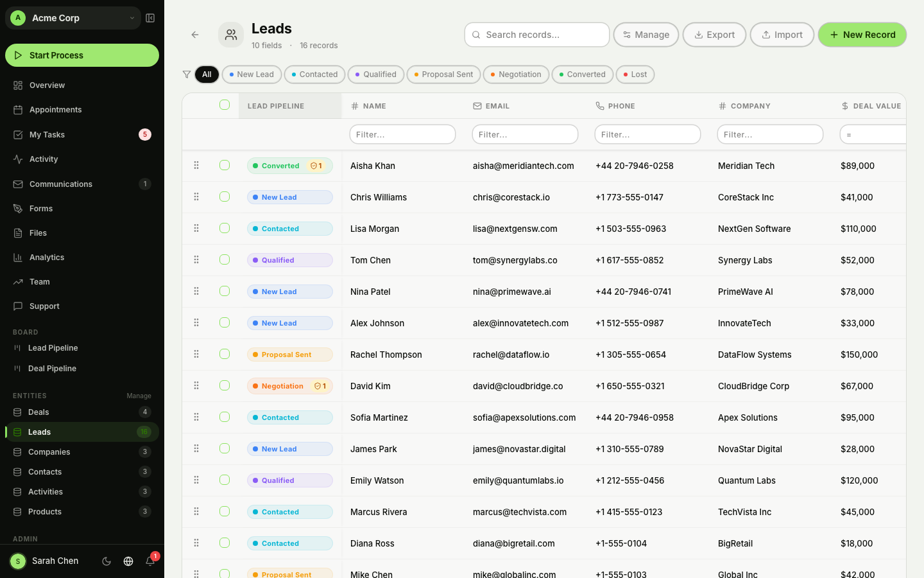Click the filter funnel icon beside status chips

(187, 74)
